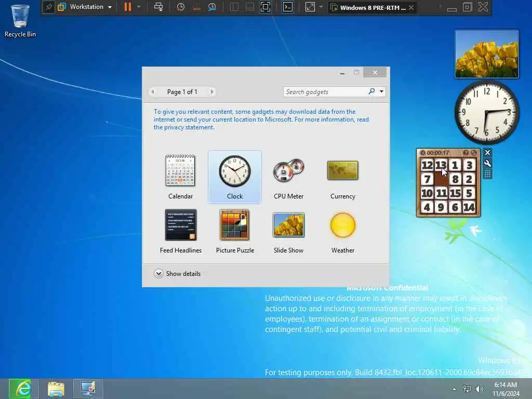Click the search magnifier icon in gadget gallery
The image size is (532, 399).
click(x=372, y=91)
